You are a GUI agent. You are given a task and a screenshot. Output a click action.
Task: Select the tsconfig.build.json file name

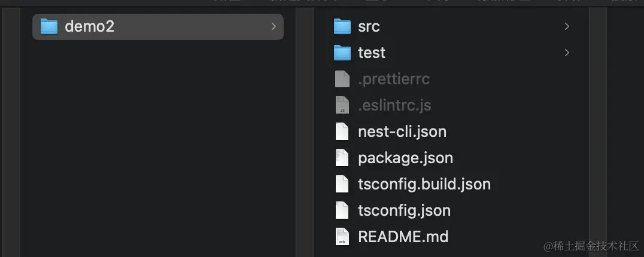click(424, 185)
